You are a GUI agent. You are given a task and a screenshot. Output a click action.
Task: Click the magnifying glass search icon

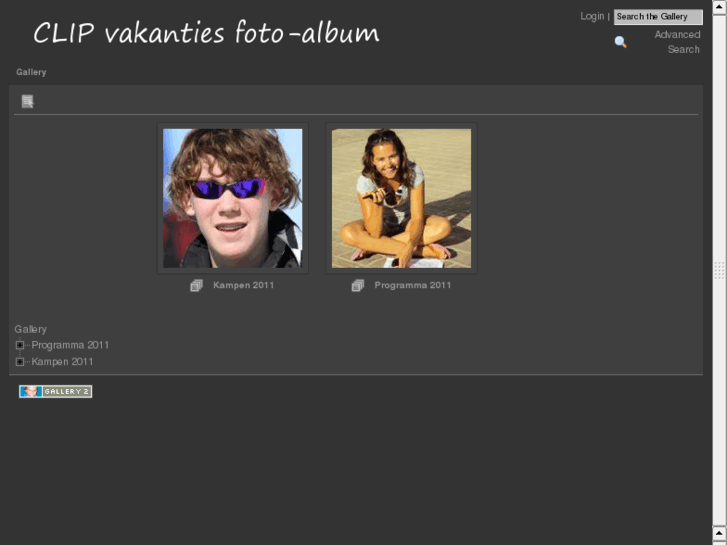620,42
